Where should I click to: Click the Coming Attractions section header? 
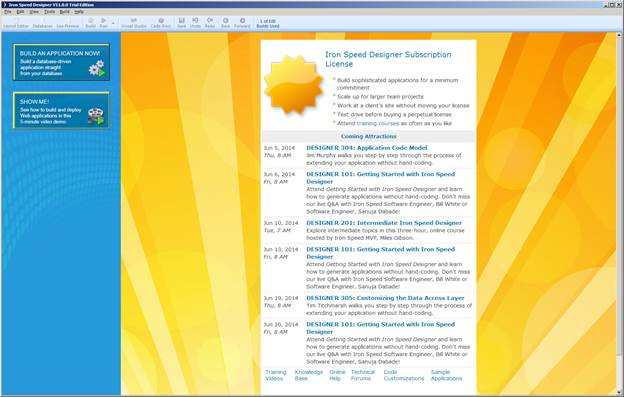pyautogui.click(x=369, y=136)
